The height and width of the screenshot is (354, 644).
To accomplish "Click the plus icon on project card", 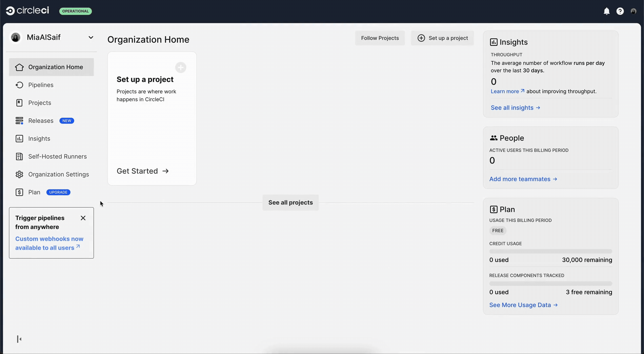I will click(x=181, y=68).
